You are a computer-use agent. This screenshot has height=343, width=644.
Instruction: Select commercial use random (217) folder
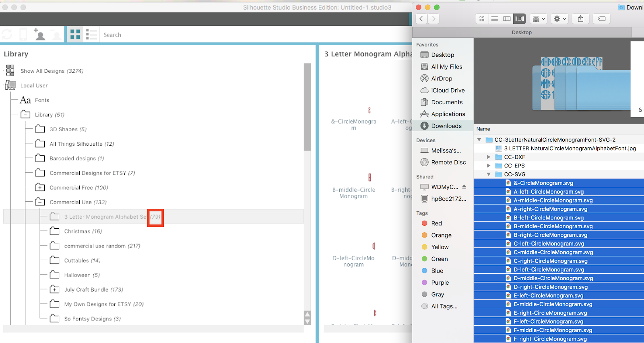[102, 246]
